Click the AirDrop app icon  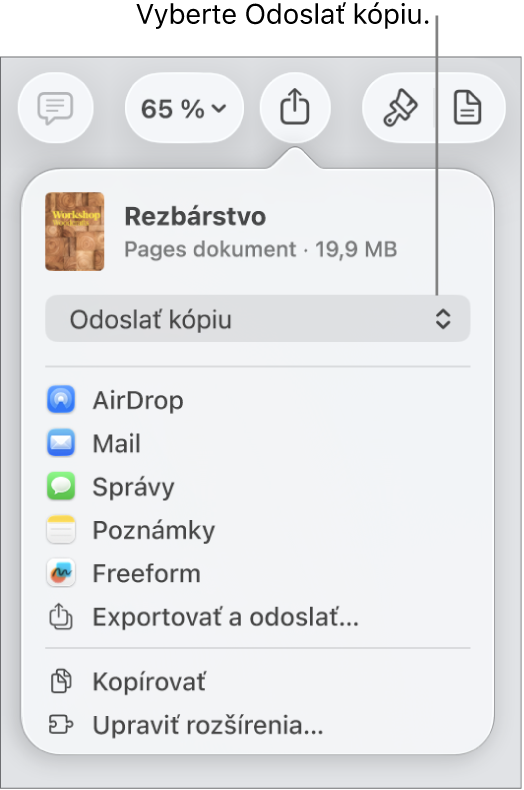click(61, 400)
